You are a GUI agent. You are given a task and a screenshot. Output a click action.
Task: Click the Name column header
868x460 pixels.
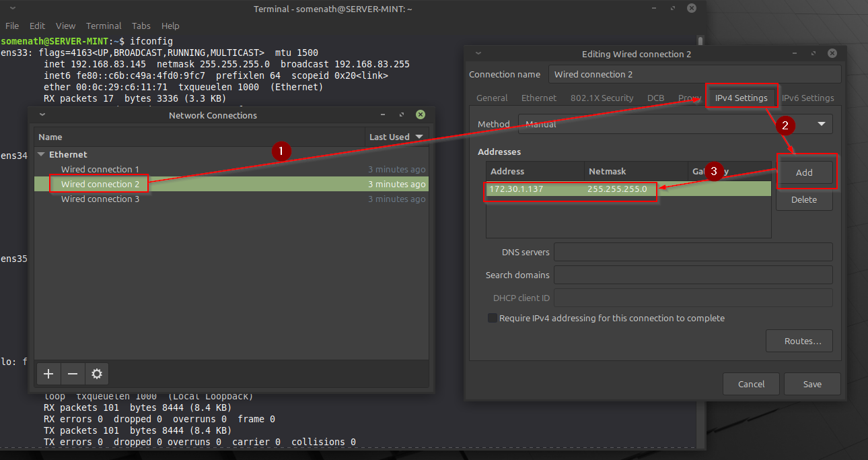click(x=200, y=137)
